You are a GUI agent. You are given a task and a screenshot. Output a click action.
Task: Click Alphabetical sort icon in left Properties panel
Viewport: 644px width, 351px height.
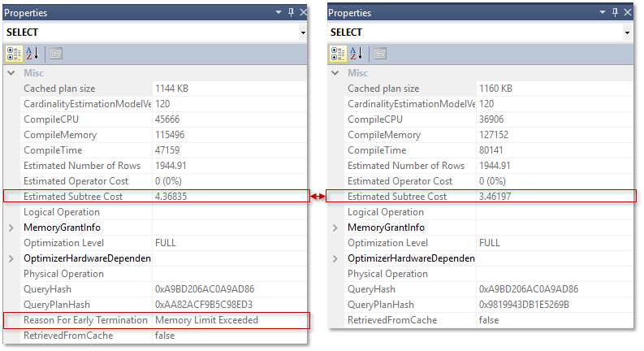[x=32, y=54]
